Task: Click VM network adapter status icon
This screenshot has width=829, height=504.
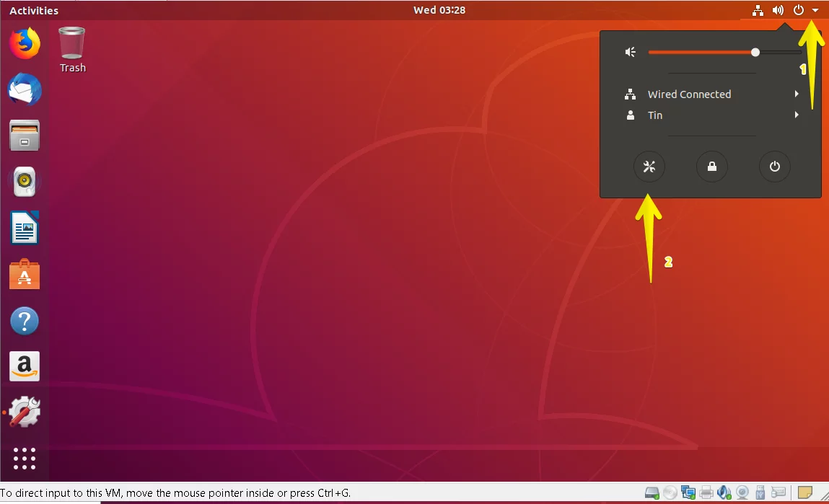Action: 688,493
